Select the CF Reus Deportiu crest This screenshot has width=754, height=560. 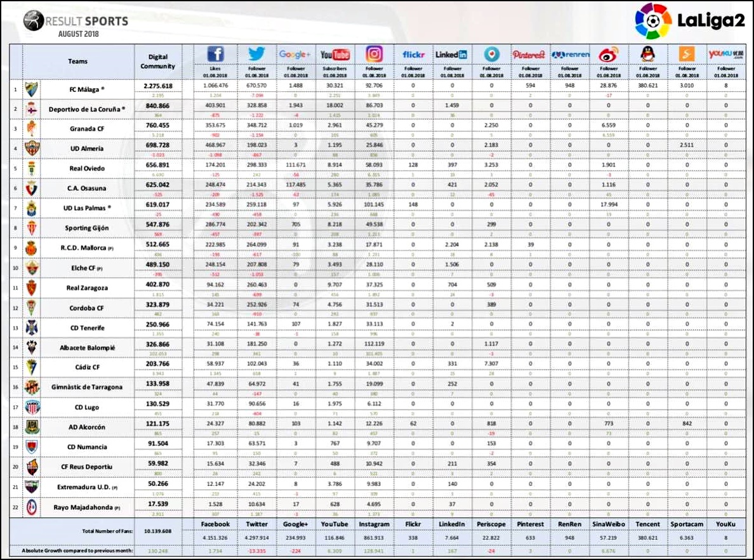coord(32,467)
